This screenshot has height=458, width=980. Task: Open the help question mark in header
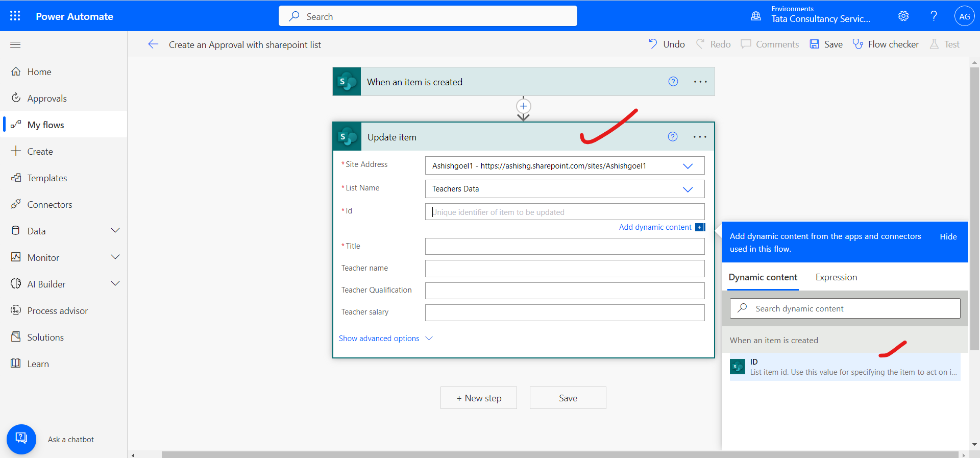pos(934,16)
